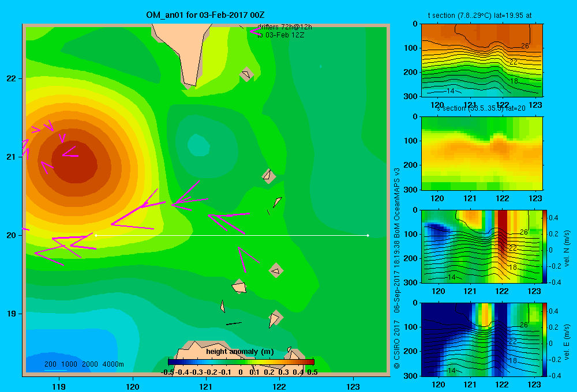Click the "06-Sep-2017 18:19:38" timestamp text
The height and width of the screenshot is (392, 577).
[x=397, y=277]
